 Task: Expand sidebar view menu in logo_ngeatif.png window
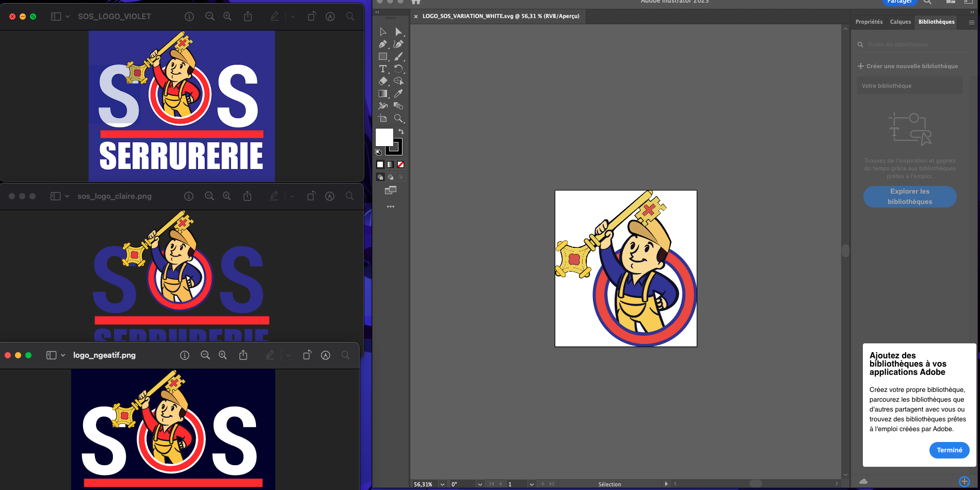(x=63, y=355)
